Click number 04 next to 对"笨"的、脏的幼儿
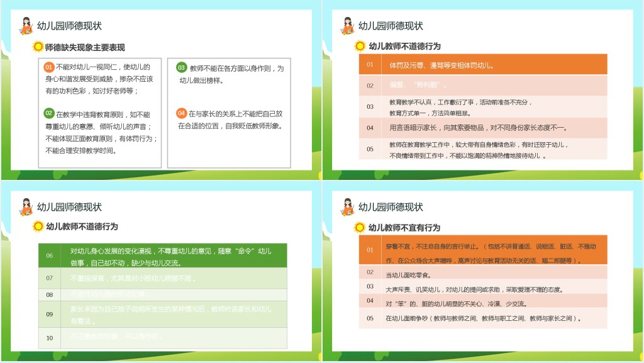Viewport: 644px width, 363px height. pos(370,301)
